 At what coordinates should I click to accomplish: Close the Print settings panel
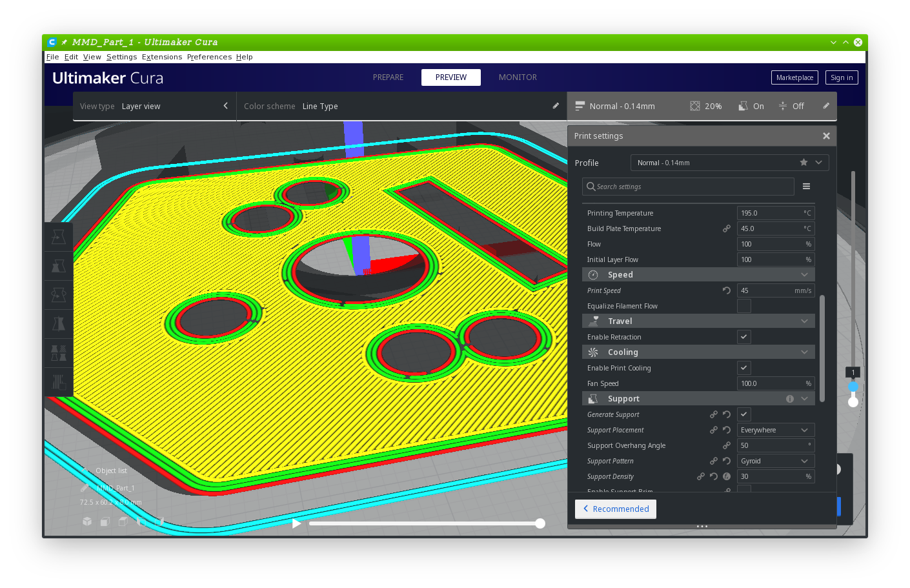[826, 136]
